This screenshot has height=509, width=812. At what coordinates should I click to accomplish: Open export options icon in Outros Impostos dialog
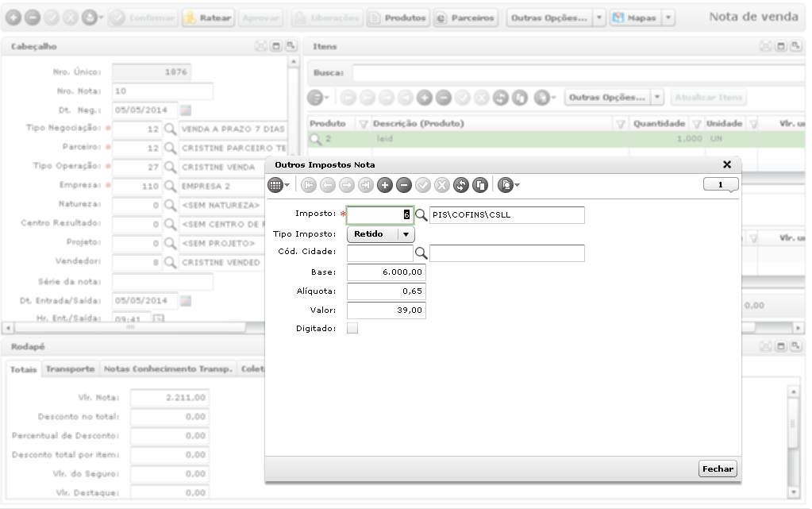coord(508,185)
